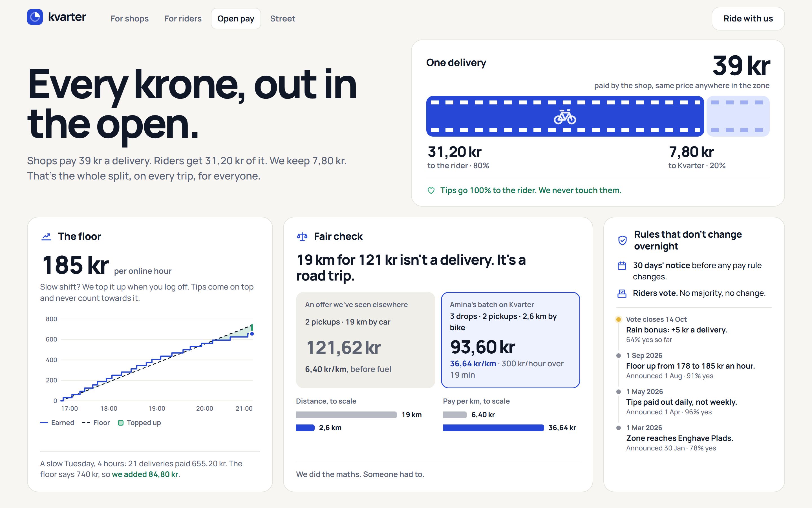Click the light blue Kvarter share bar
Image resolution: width=812 pixels, height=508 pixels.
click(x=738, y=116)
